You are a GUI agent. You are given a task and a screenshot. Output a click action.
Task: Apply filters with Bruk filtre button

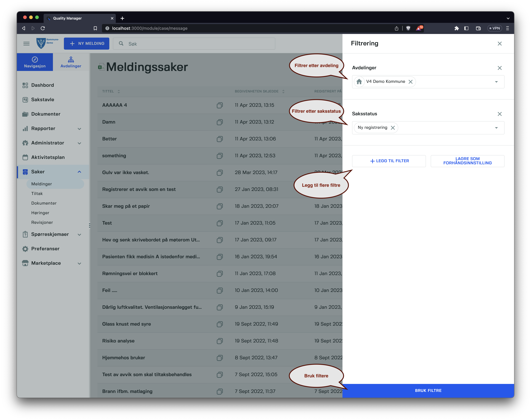[428, 391]
